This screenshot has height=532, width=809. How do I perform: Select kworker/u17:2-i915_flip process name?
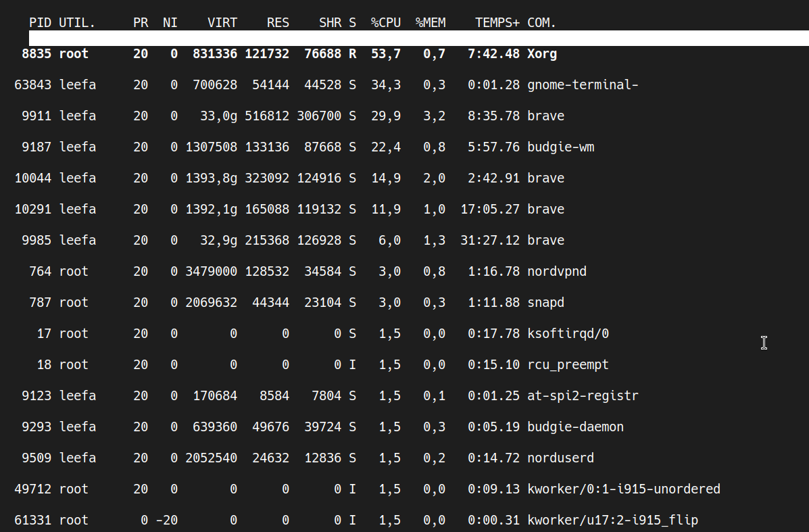point(612,520)
